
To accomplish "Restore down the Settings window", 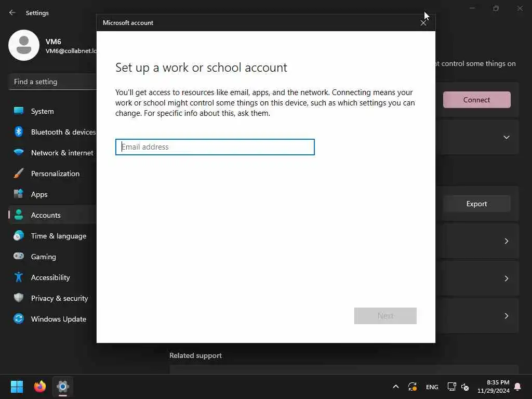I will coord(496,8).
